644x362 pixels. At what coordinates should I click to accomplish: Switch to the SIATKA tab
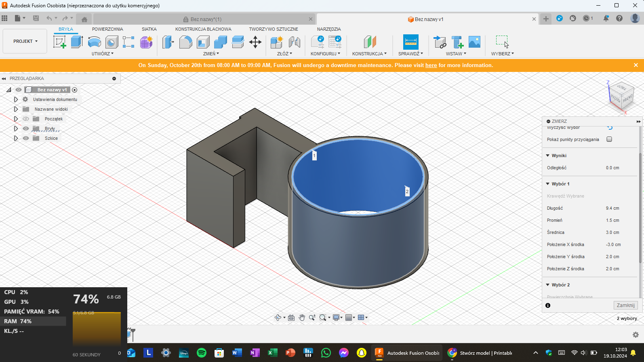pos(149,29)
